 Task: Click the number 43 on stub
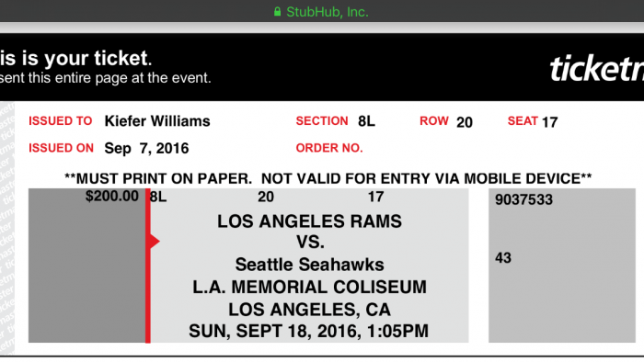(x=503, y=258)
